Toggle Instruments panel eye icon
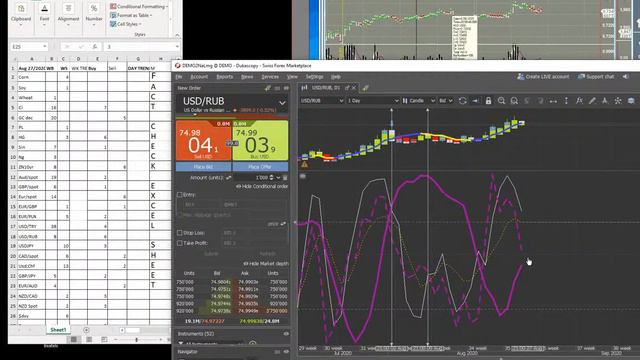Screen dimensions: 640x360 (x=286, y=333)
